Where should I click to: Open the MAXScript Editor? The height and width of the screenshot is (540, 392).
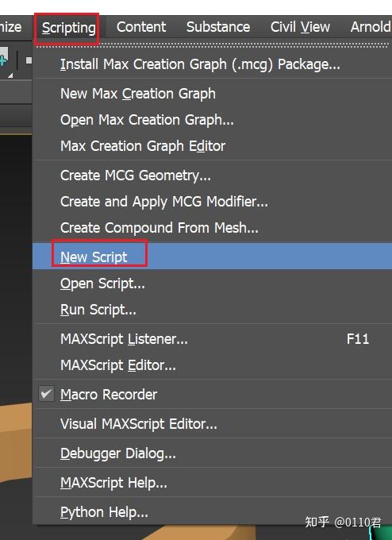pyautogui.click(x=213, y=365)
